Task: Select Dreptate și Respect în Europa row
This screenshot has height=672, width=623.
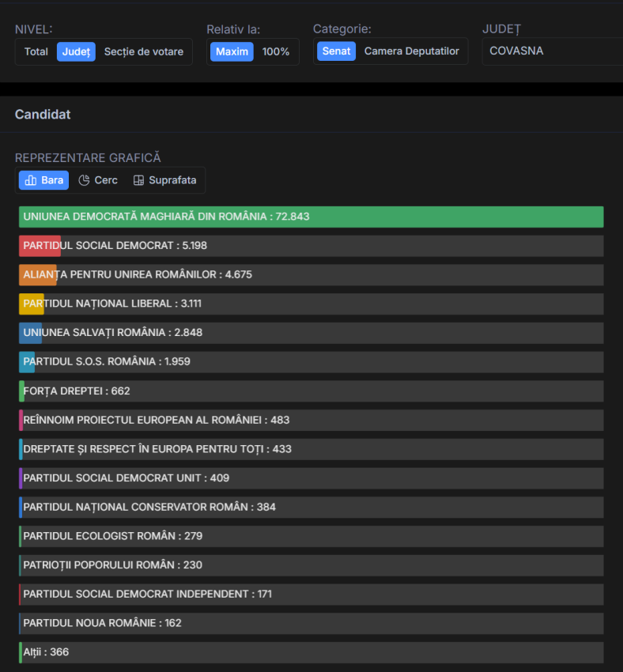Action: (x=311, y=450)
